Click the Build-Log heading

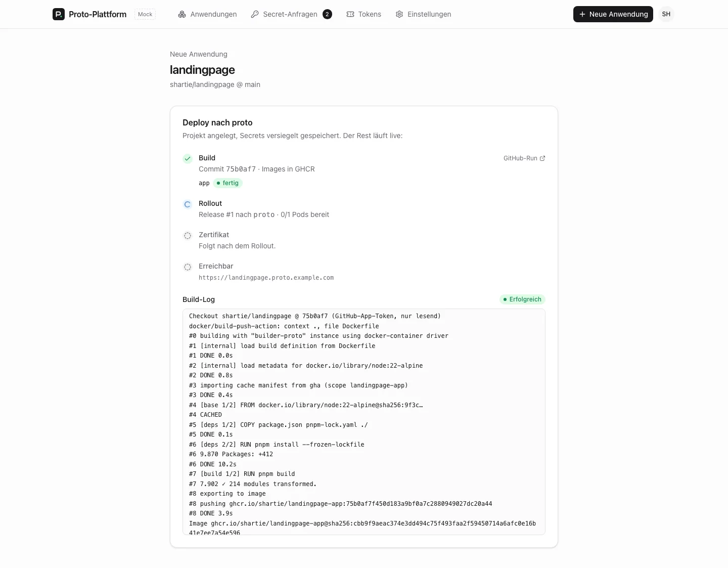point(199,299)
